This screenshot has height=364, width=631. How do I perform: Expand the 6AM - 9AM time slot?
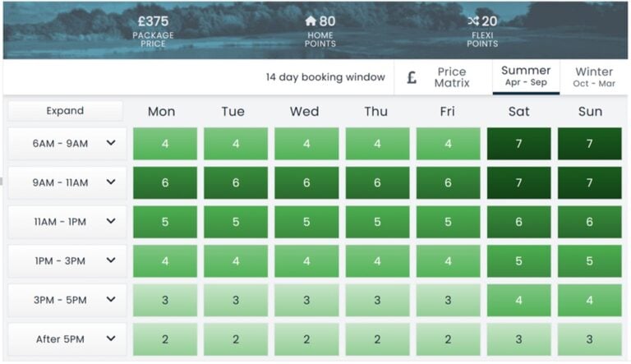pyautogui.click(x=111, y=144)
